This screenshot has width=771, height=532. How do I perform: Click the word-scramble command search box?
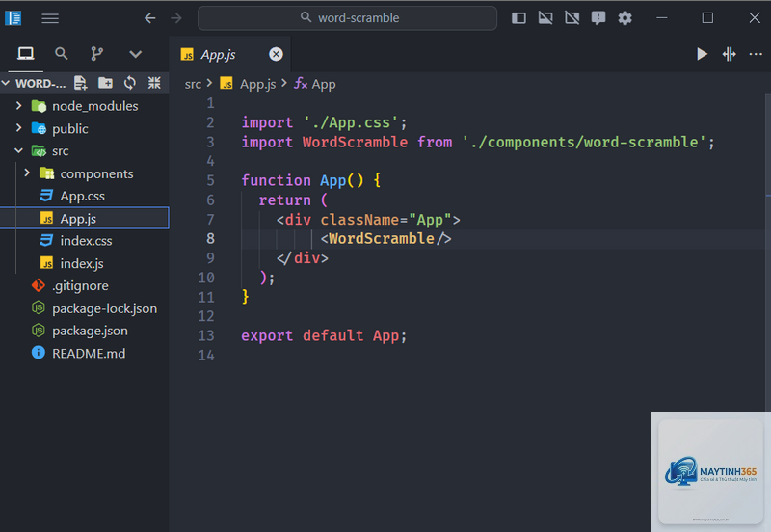347,18
